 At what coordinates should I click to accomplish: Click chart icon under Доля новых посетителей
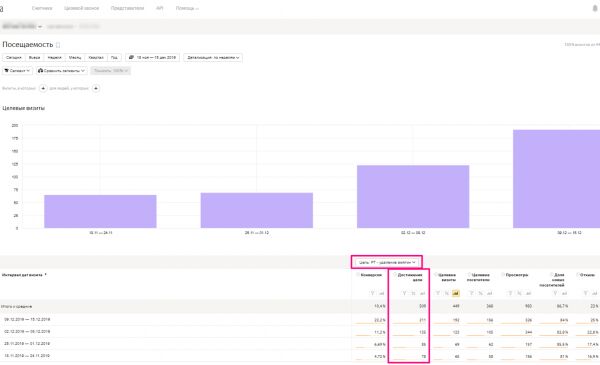(564, 293)
